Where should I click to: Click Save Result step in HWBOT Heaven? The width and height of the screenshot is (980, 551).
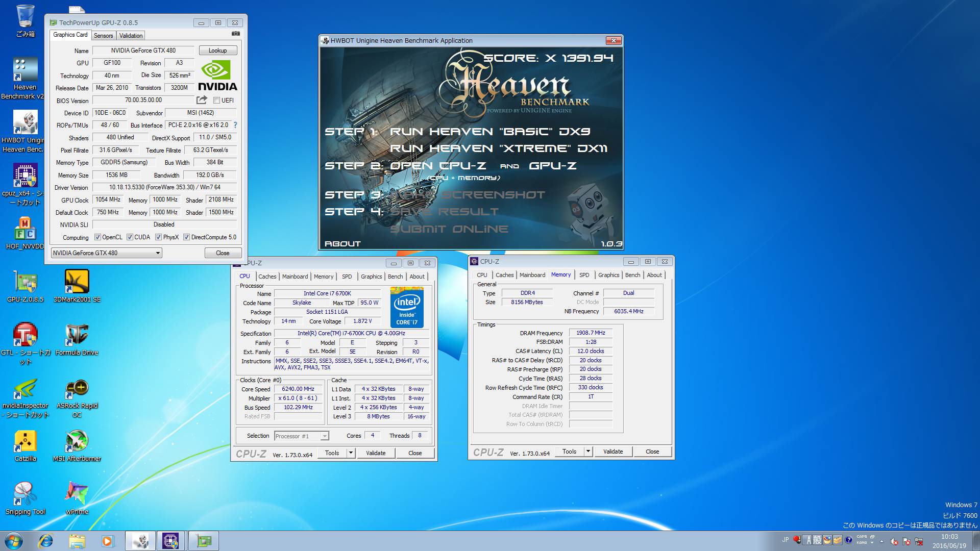coord(444,211)
